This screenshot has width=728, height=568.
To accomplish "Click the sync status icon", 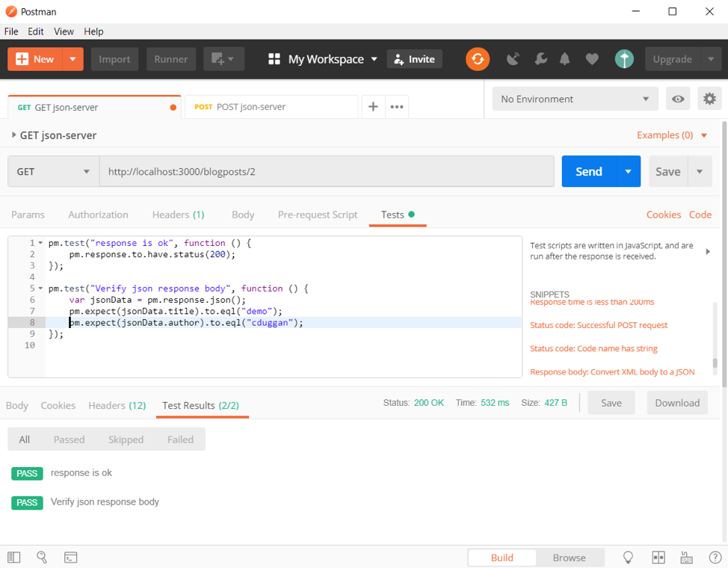I will tap(478, 59).
